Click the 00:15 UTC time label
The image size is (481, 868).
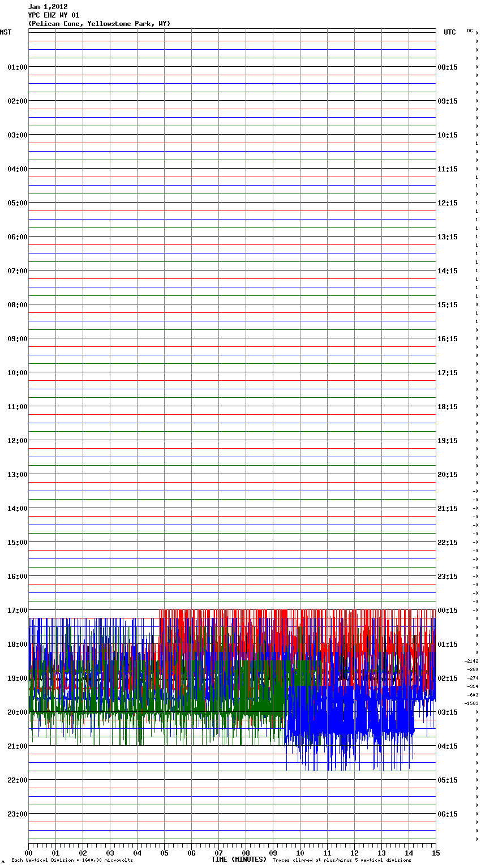[448, 611]
